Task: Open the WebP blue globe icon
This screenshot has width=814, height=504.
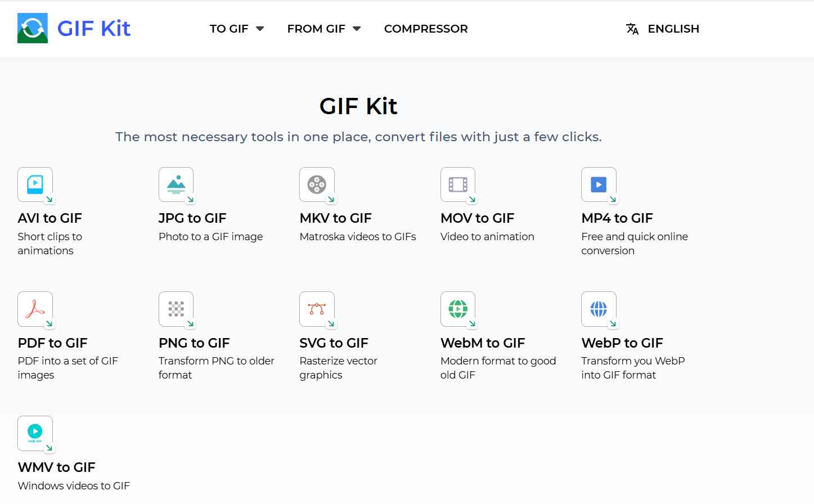Action: point(599,309)
